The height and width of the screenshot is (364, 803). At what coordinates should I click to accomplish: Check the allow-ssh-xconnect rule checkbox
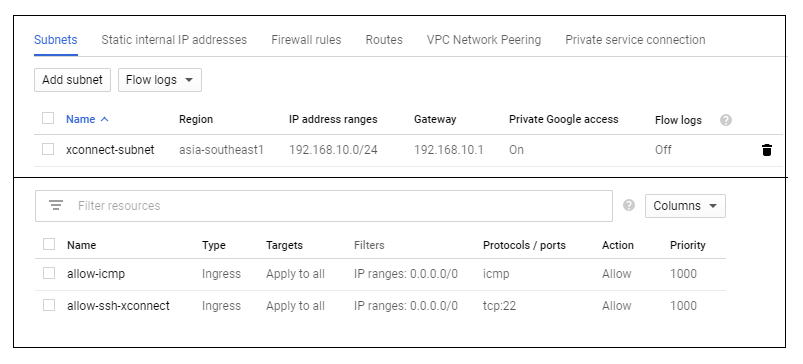49,305
